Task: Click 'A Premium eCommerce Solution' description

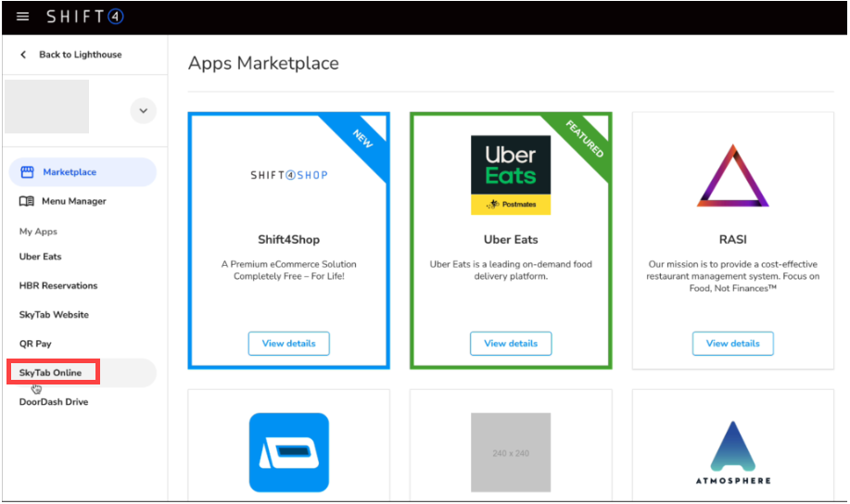Action: point(289,271)
